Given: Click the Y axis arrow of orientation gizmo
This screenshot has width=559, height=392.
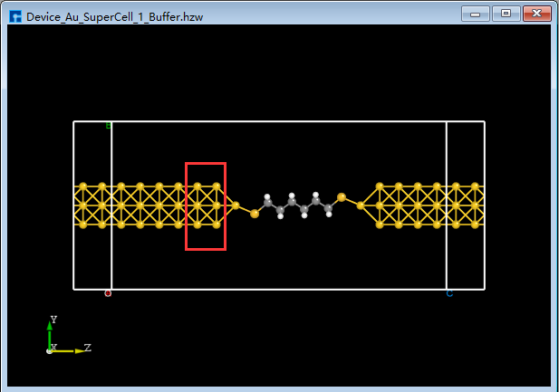Looking at the screenshot, I should pos(50,335).
